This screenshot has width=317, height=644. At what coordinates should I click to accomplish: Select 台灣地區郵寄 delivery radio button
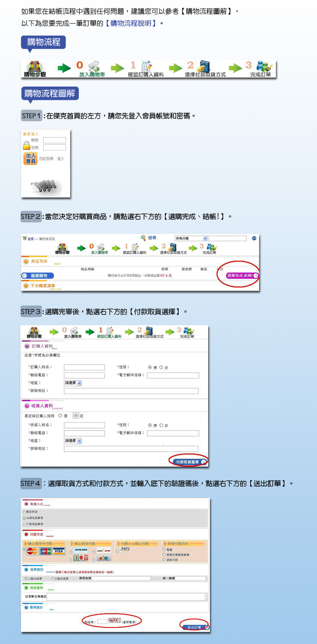pos(24,518)
